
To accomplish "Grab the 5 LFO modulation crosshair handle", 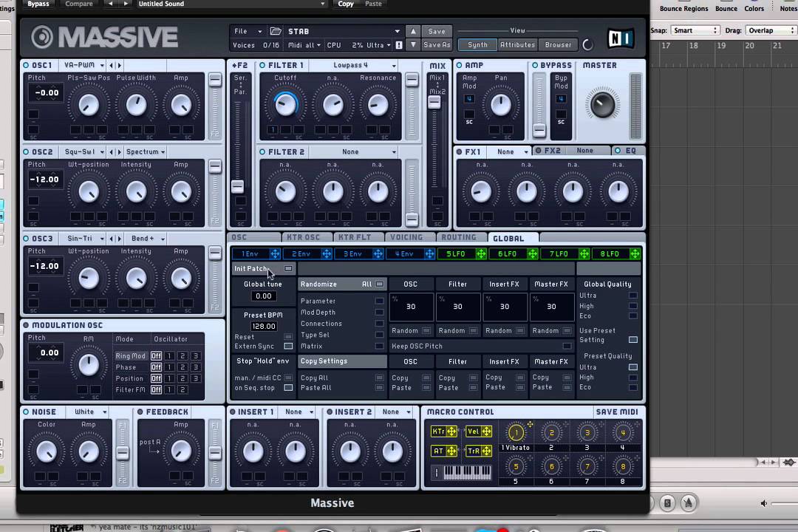I will coord(481,253).
